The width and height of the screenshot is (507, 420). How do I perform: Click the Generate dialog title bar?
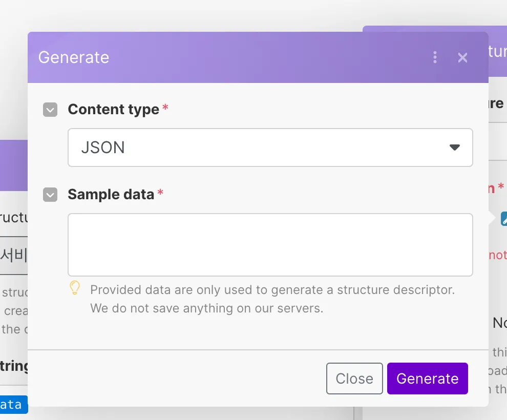pos(230,57)
